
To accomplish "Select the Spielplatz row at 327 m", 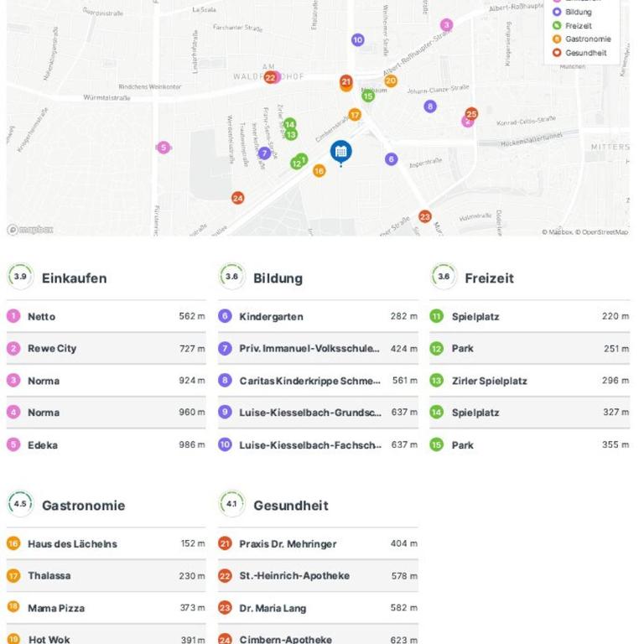I will (529, 413).
